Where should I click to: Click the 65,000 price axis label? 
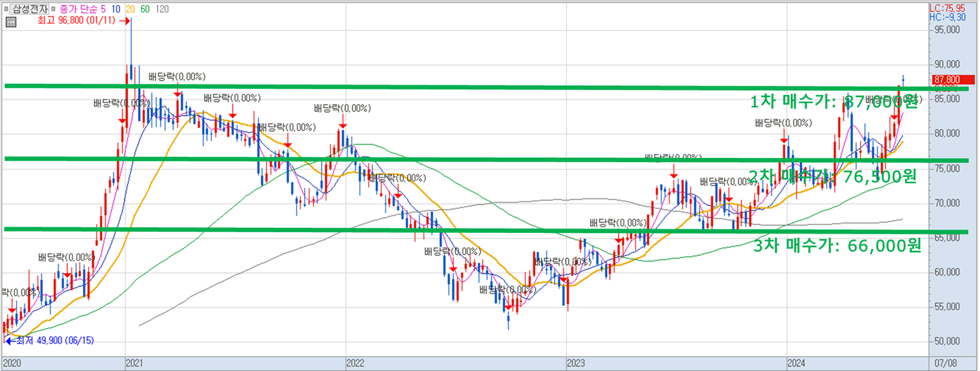pyautogui.click(x=947, y=237)
